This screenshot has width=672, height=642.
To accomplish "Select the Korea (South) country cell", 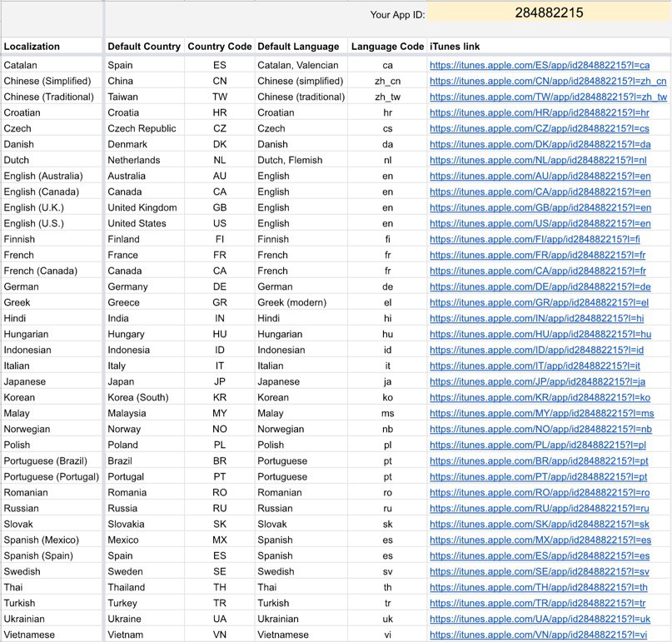I will [144, 398].
